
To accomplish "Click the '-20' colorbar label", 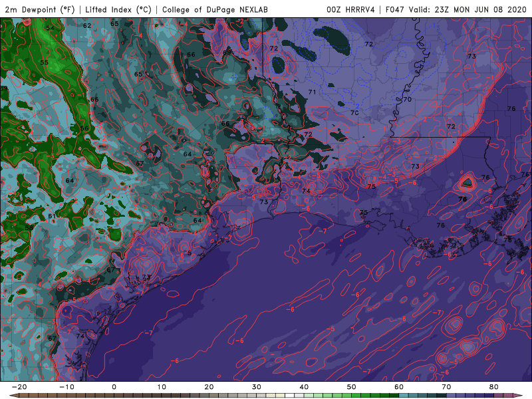I will coord(19,387).
